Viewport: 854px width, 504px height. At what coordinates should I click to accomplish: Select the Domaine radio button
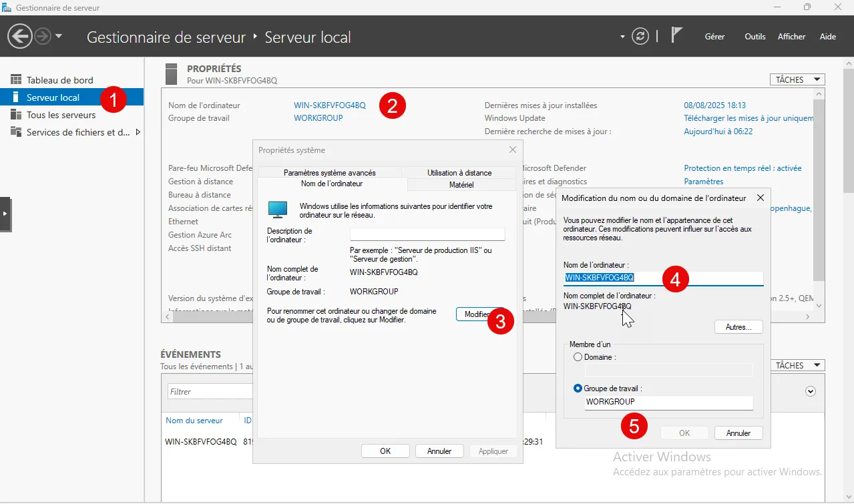tap(578, 357)
